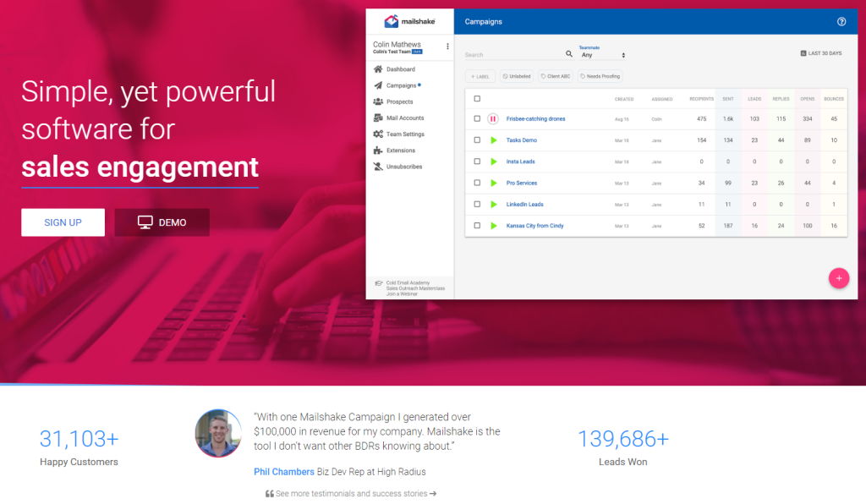Click the Colin Mathews account name

click(x=397, y=44)
